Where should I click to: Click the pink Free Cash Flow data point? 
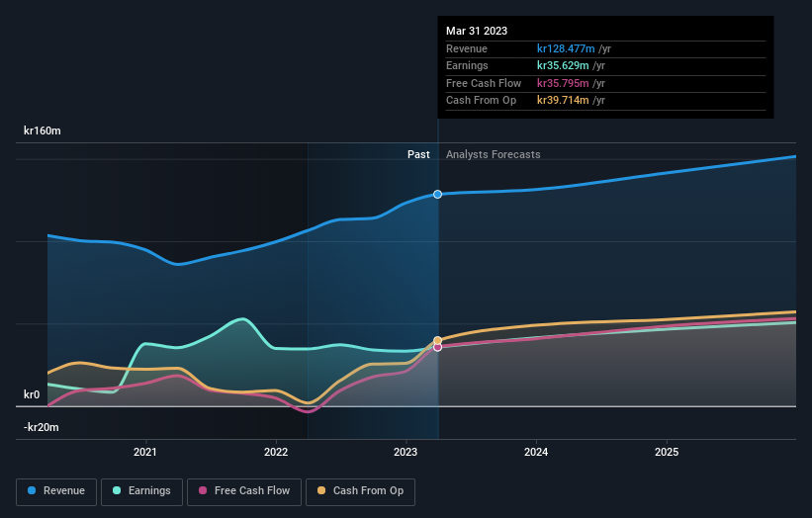[x=437, y=347]
